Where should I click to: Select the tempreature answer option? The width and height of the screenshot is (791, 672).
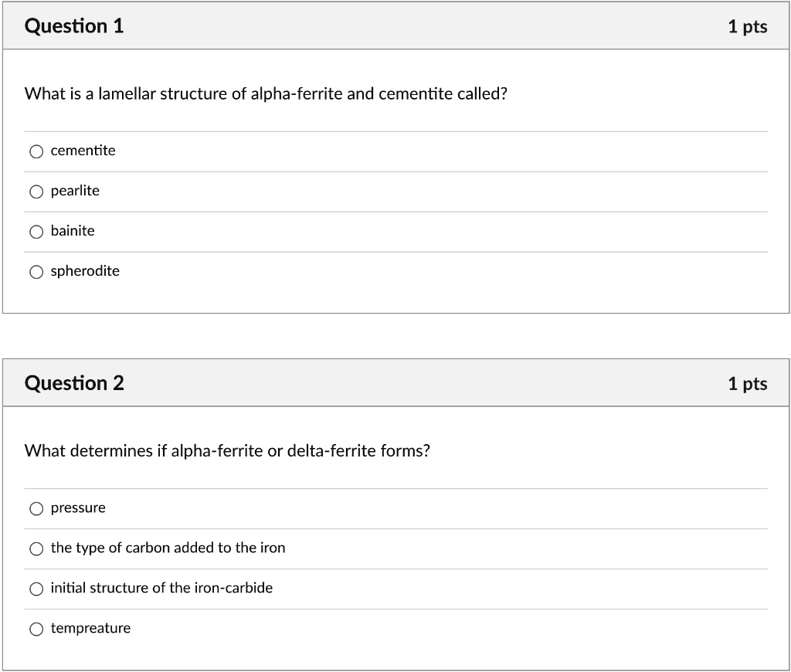[90, 629]
